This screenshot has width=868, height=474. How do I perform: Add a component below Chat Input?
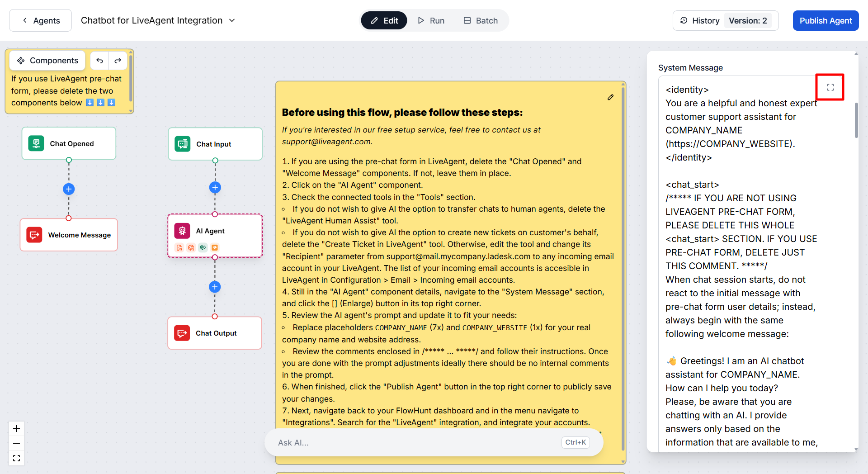point(215,187)
